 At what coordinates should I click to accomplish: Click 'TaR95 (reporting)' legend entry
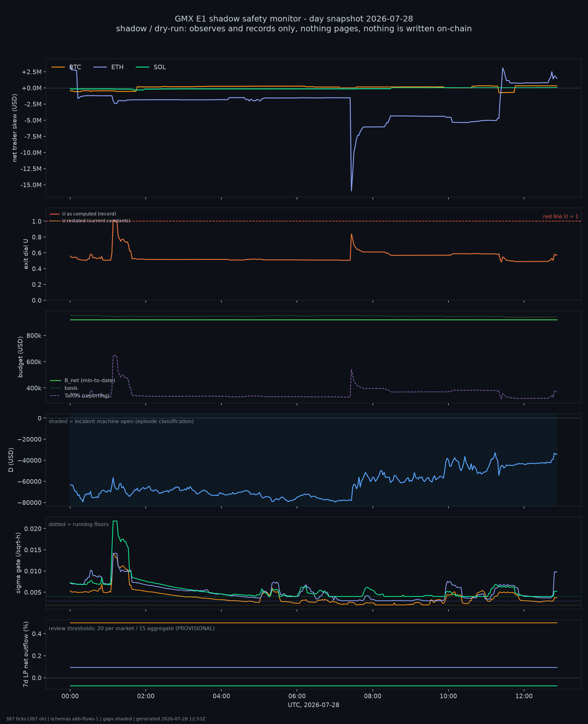tap(80, 395)
